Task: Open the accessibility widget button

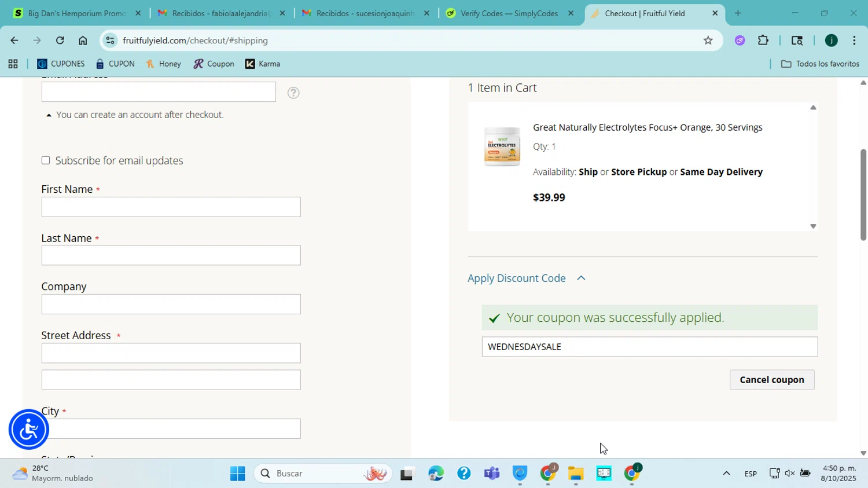Action: 28,430
